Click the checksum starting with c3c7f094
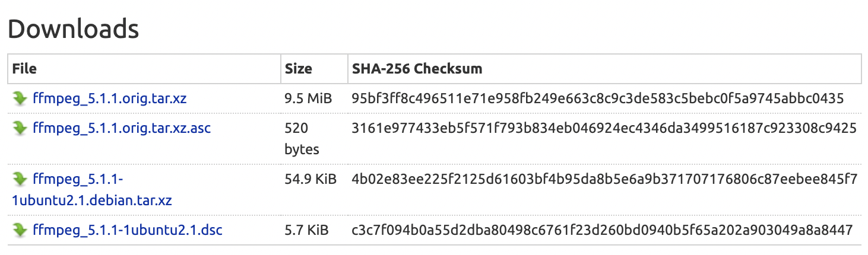This screenshot has height=255, width=868. (x=602, y=230)
